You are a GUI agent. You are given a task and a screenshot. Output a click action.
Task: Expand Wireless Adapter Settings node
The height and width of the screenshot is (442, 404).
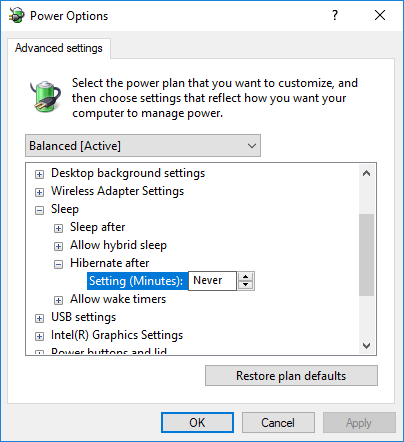pos(39,192)
